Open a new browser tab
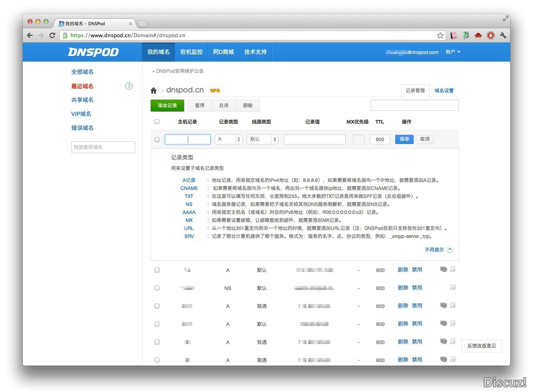Image resolution: width=533 pixels, height=392 pixels. tap(142, 24)
